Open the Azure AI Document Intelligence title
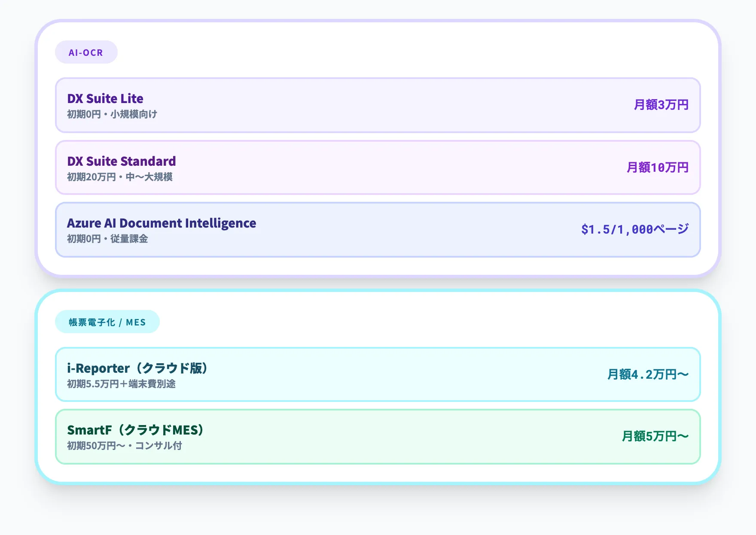756x535 pixels. click(x=162, y=223)
